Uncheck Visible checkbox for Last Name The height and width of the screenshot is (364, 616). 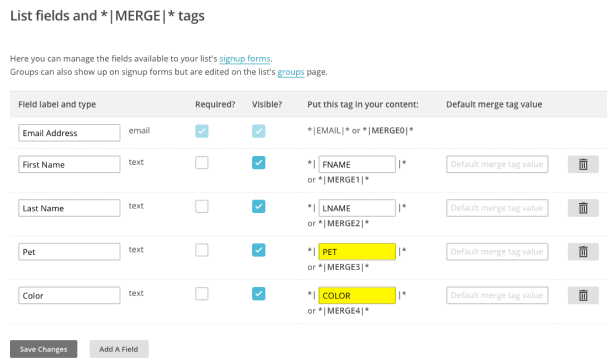click(x=258, y=206)
